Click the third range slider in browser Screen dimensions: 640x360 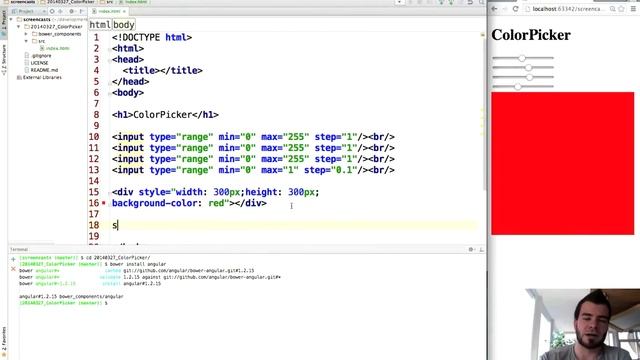(x=523, y=77)
